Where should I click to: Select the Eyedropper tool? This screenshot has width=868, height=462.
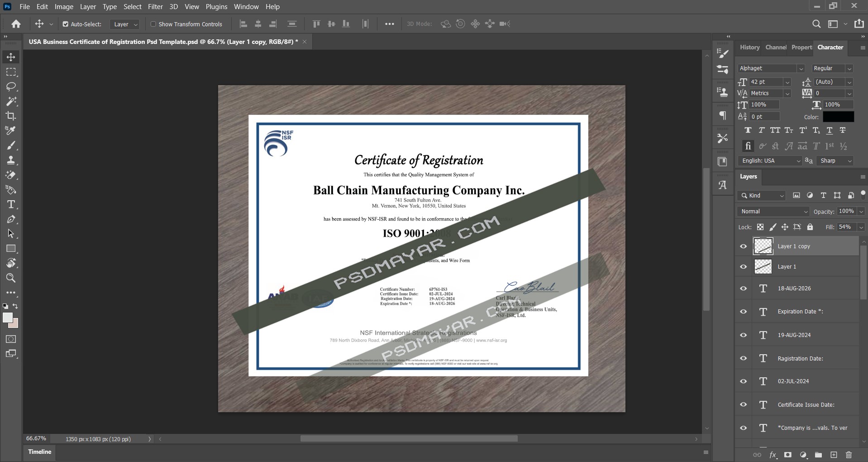tap(11, 130)
